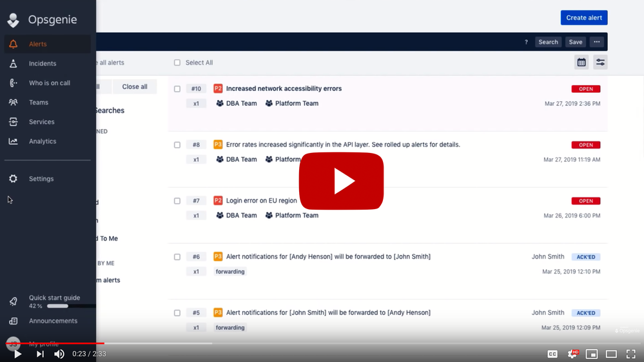Click the Quick start guide progress bar
This screenshot has width=644, height=362.
71,306
